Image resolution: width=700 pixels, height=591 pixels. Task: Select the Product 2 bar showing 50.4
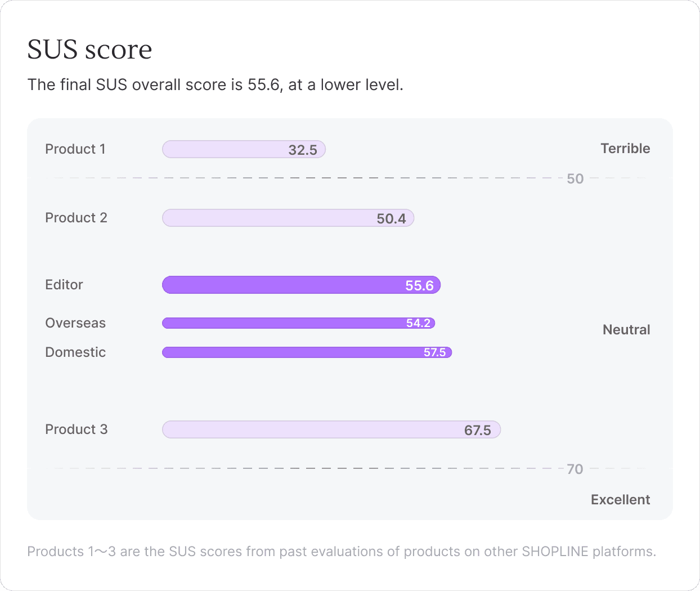(288, 218)
